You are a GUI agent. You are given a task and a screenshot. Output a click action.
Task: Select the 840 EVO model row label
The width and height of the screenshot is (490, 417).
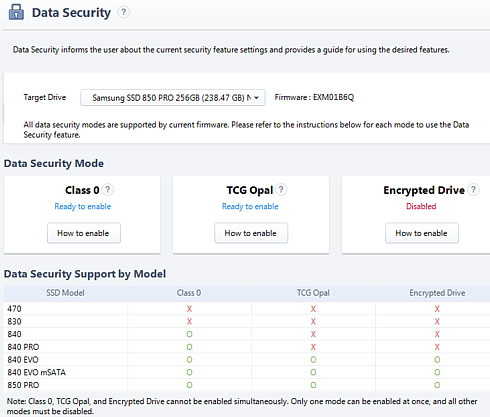(23, 360)
